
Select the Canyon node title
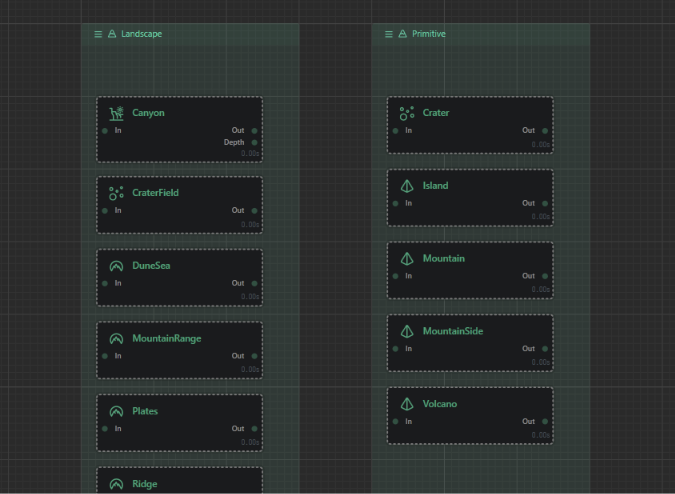(148, 113)
